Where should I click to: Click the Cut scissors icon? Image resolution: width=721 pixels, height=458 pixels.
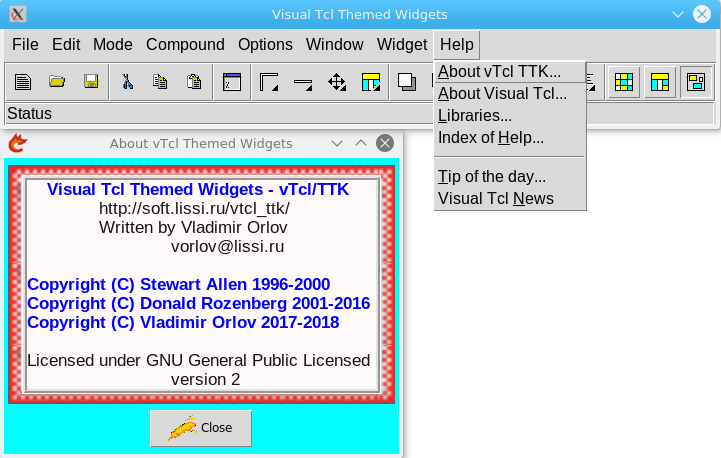point(128,82)
